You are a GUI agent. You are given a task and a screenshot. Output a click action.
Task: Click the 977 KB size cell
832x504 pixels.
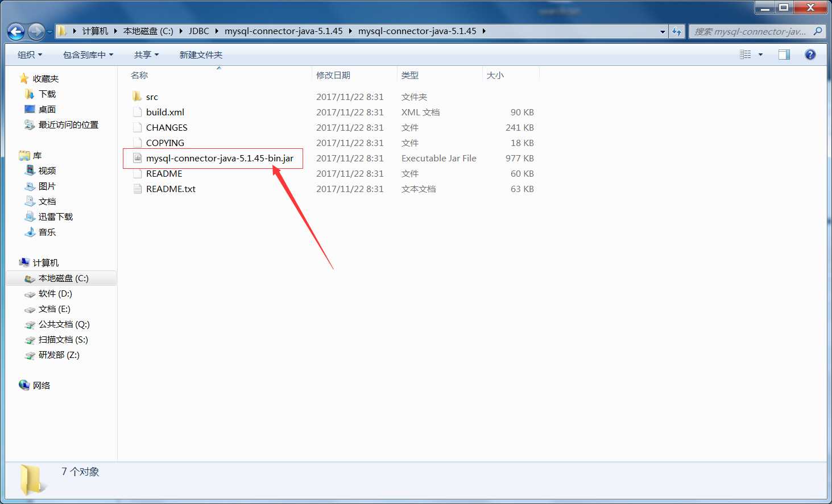pos(520,158)
